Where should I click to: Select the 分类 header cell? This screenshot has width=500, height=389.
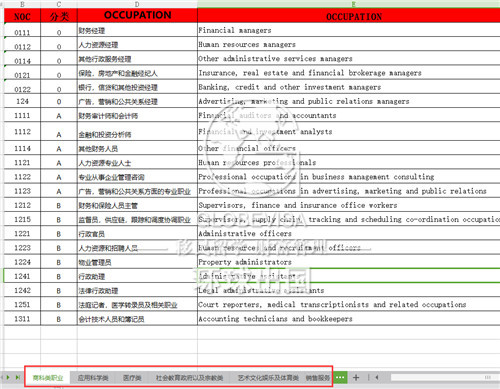(59, 16)
